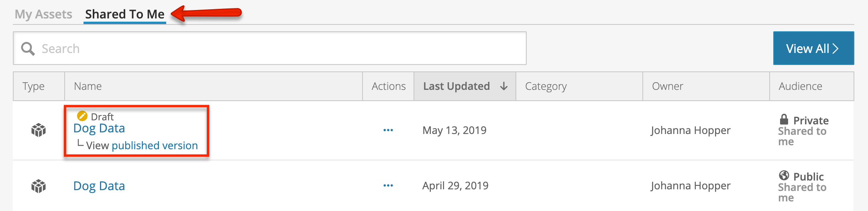Focus the Search input field
The width and height of the screenshot is (868, 211).
270,48
